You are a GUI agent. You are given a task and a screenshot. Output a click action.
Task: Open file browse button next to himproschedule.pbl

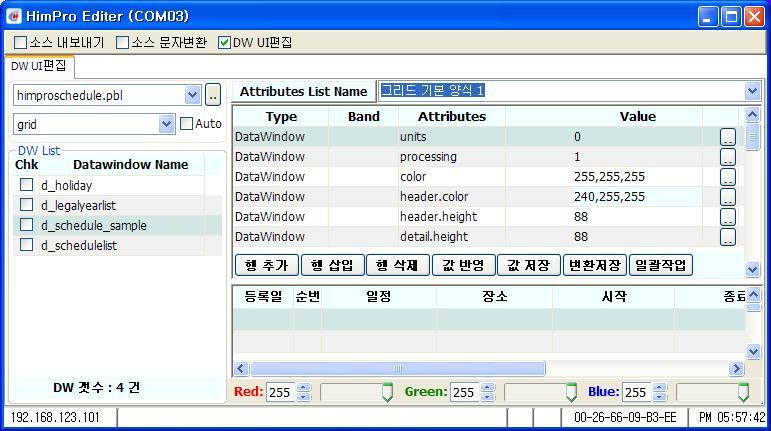coord(212,95)
